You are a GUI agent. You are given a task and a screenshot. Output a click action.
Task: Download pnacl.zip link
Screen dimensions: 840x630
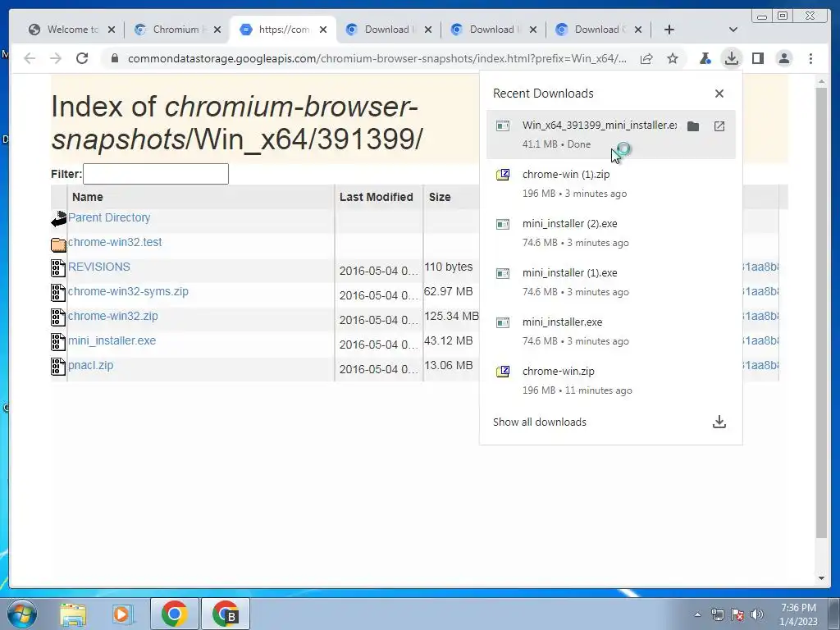[x=90, y=365]
